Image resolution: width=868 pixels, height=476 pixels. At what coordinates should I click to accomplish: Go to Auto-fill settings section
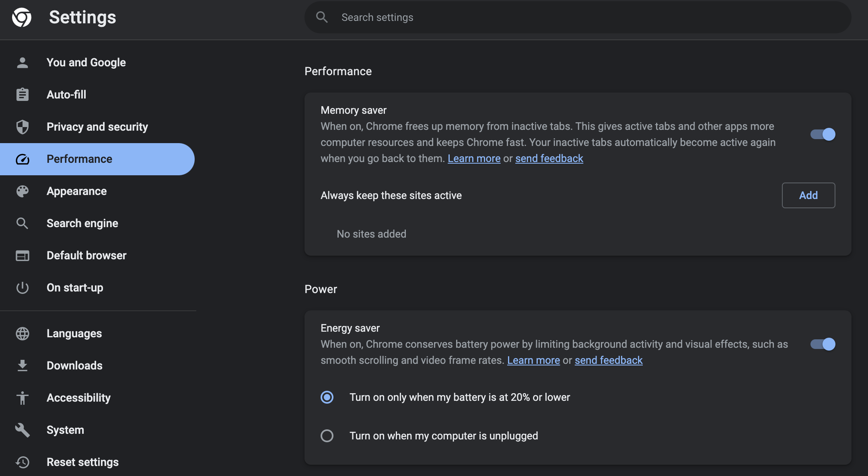[x=97, y=95]
